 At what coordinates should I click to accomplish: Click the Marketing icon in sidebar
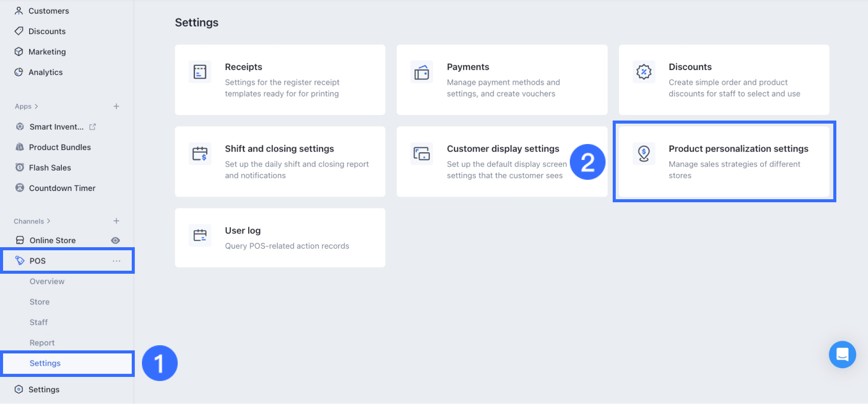click(19, 52)
